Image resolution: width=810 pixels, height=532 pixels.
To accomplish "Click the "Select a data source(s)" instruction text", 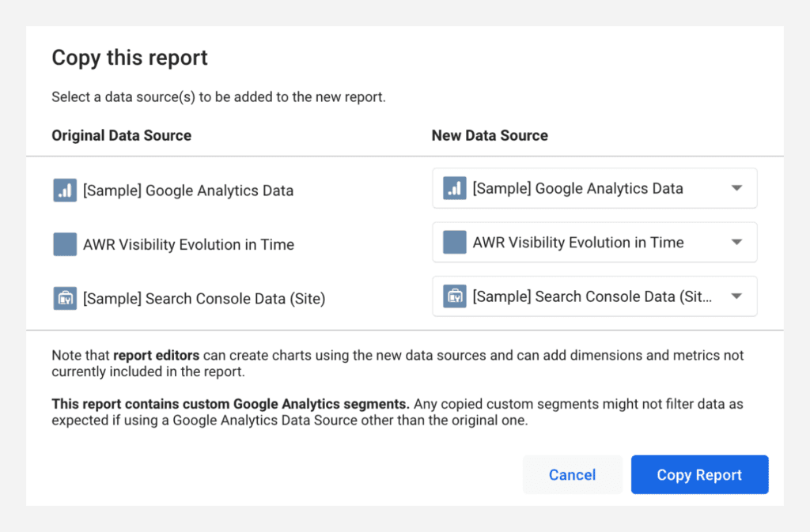I will 218,97.
